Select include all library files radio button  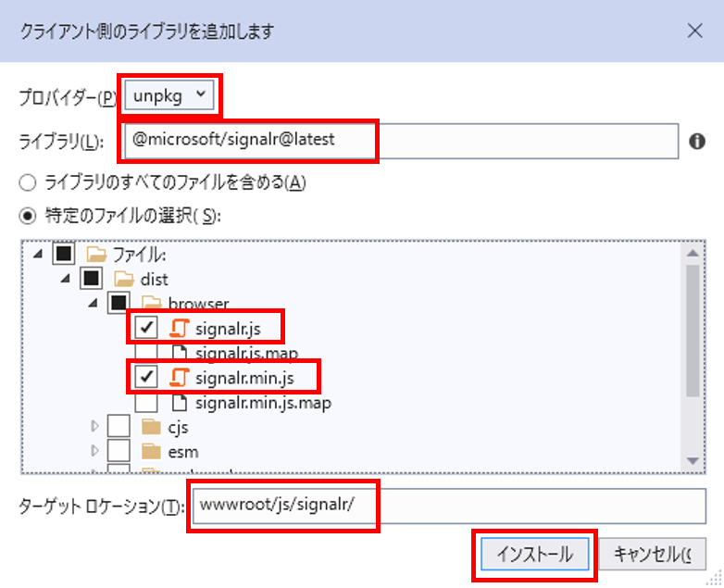pyautogui.click(x=29, y=182)
